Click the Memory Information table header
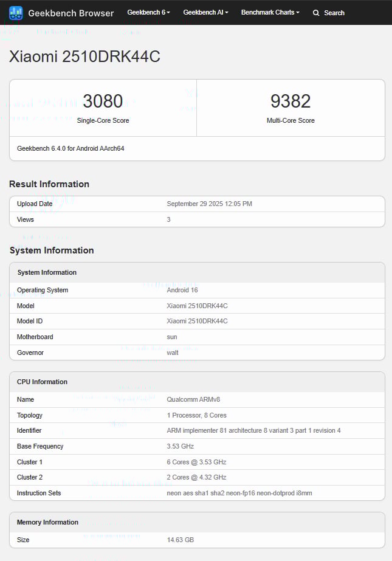Screen dimensions: 392x561 coord(47,522)
